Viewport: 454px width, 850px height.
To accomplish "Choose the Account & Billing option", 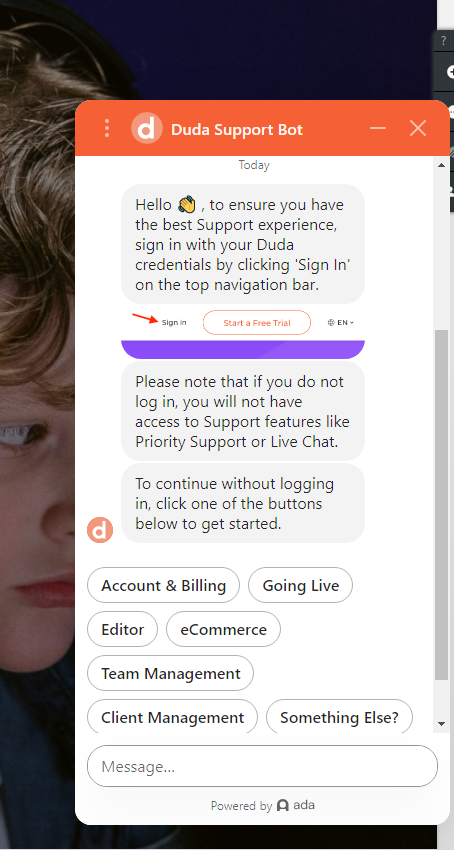I will (x=163, y=585).
